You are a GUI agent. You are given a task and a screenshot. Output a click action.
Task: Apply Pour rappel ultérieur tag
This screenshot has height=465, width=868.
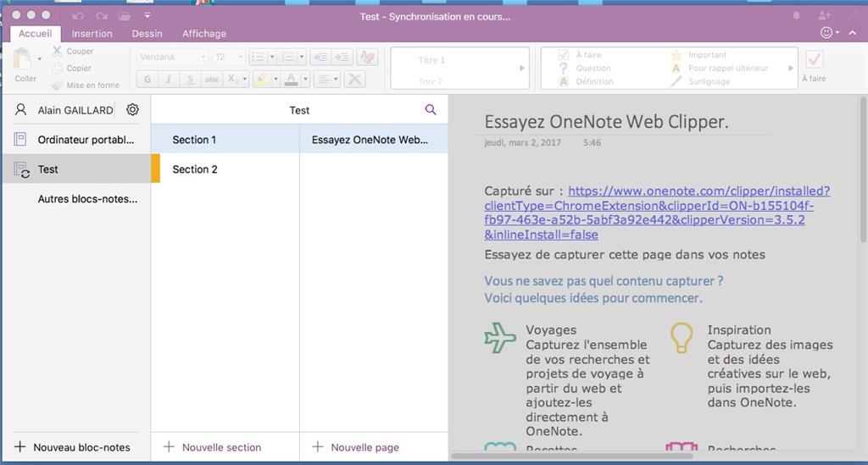[720, 68]
